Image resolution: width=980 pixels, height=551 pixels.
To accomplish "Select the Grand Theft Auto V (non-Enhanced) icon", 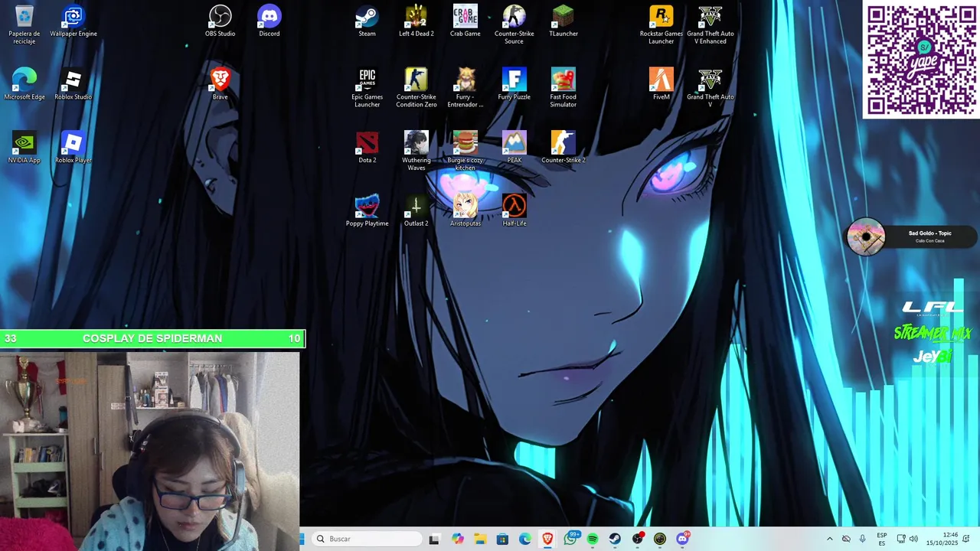I will tap(710, 88).
